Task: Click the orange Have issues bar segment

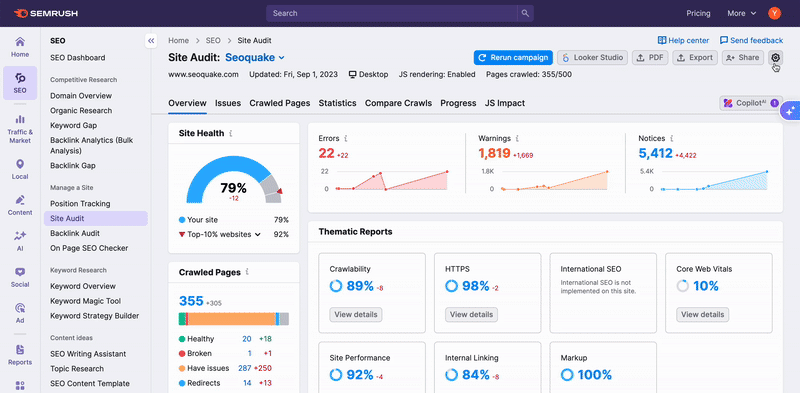Action: click(232, 319)
